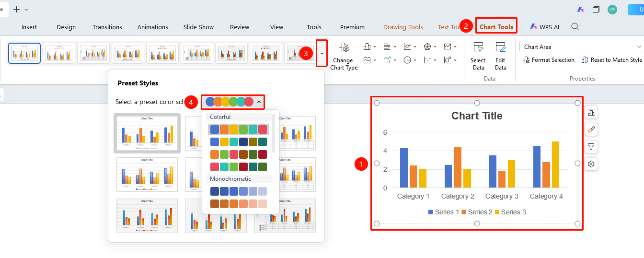The height and width of the screenshot is (258, 644).
Task: Open the search magnifier in ribbon
Action: tap(575, 27)
